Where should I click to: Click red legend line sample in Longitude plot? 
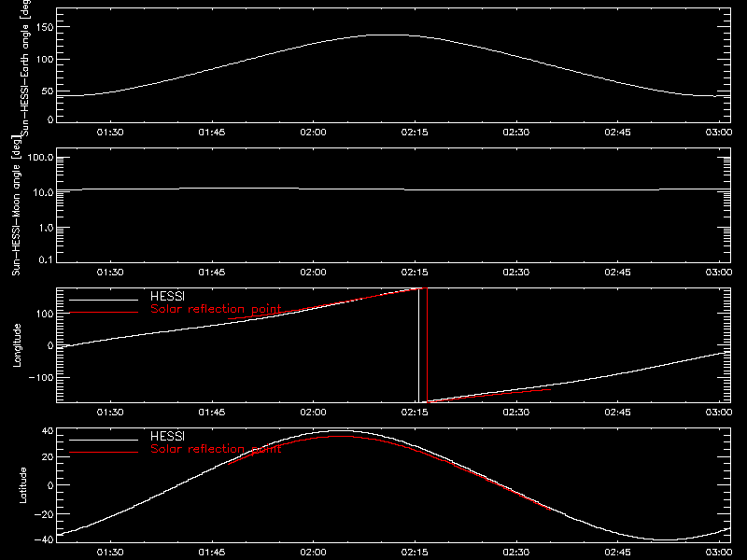point(104,313)
